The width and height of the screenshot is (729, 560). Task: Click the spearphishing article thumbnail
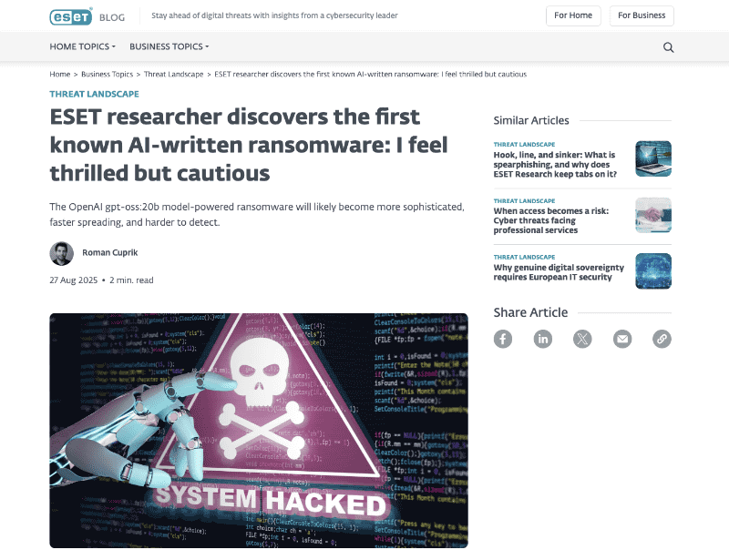(653, 158)
